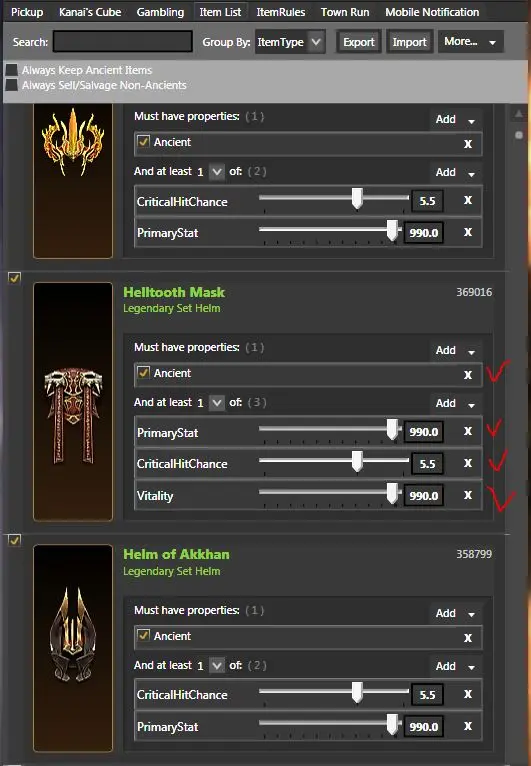Remove CriticalHitChance from Helm of Akkhan

click(467, 694)
